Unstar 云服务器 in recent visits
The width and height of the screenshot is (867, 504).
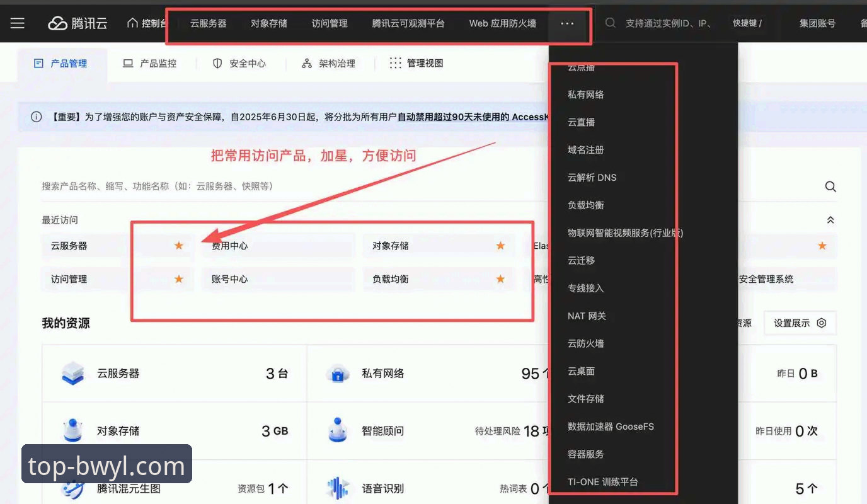click(x=179, y=246)
